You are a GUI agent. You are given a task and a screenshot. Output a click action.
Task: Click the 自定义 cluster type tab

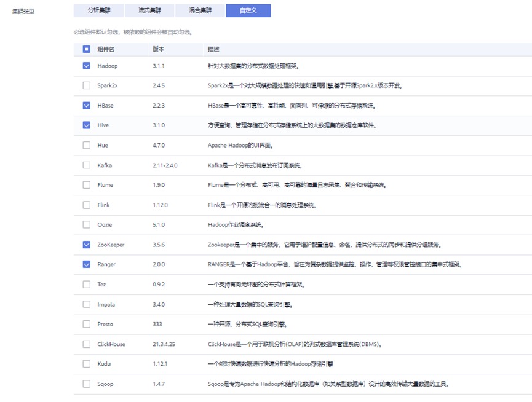(248, 10)
